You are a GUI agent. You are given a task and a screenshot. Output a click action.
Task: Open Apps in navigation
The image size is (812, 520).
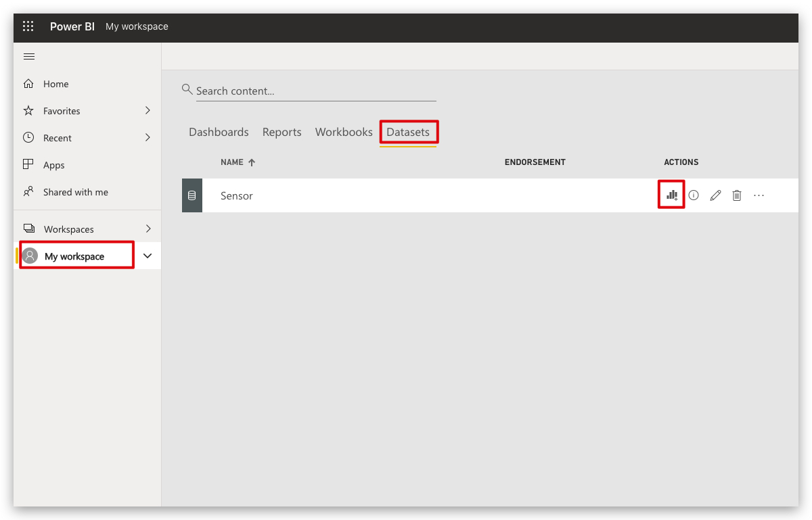(x=54, y=165)
